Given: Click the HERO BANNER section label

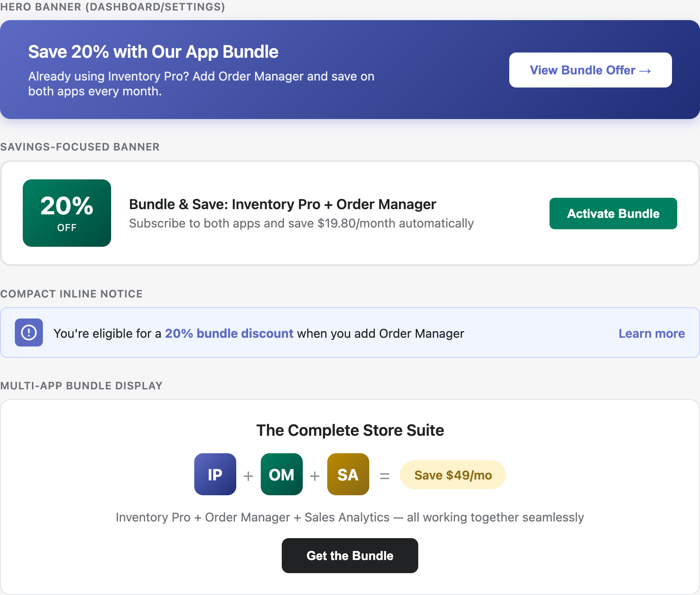Looking at the screenshot, I should click(x=112, y=7).
